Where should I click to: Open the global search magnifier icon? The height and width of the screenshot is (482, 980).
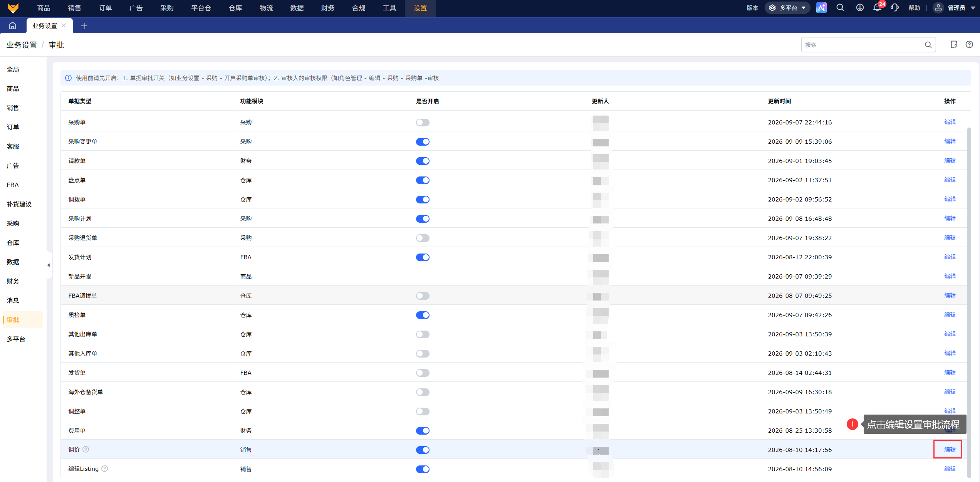[840, 8]
